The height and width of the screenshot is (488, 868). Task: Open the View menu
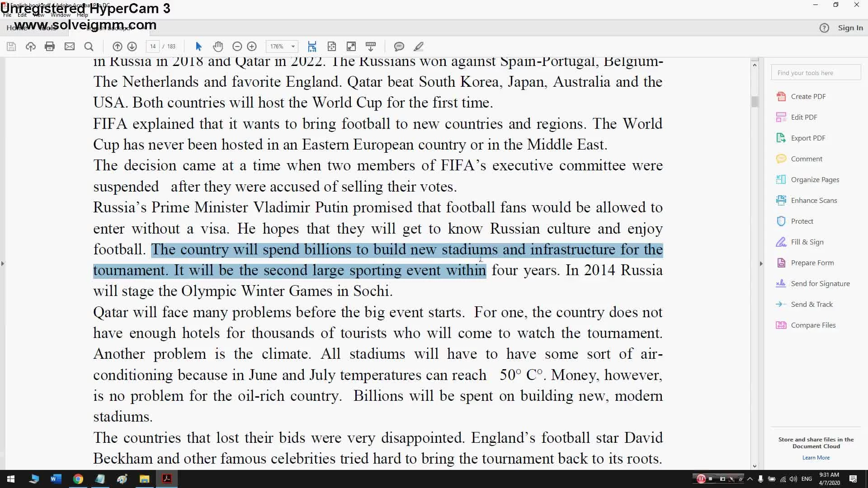(39, 15)
